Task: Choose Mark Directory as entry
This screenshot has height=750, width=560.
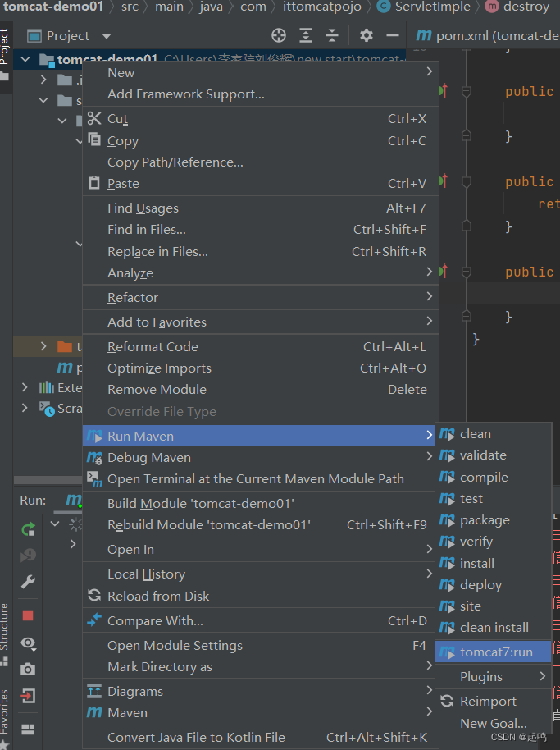Action: click(x=259, y=666)
